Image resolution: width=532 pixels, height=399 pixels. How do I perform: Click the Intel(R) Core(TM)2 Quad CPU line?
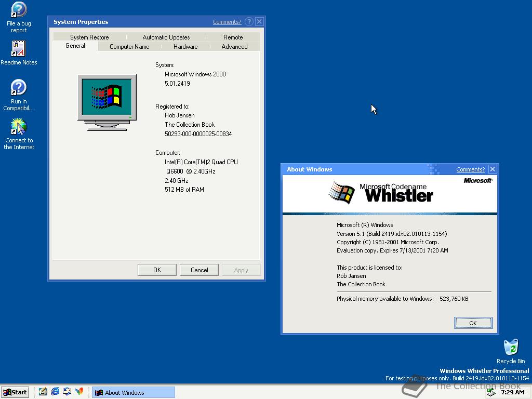click(x=201, y=162)
